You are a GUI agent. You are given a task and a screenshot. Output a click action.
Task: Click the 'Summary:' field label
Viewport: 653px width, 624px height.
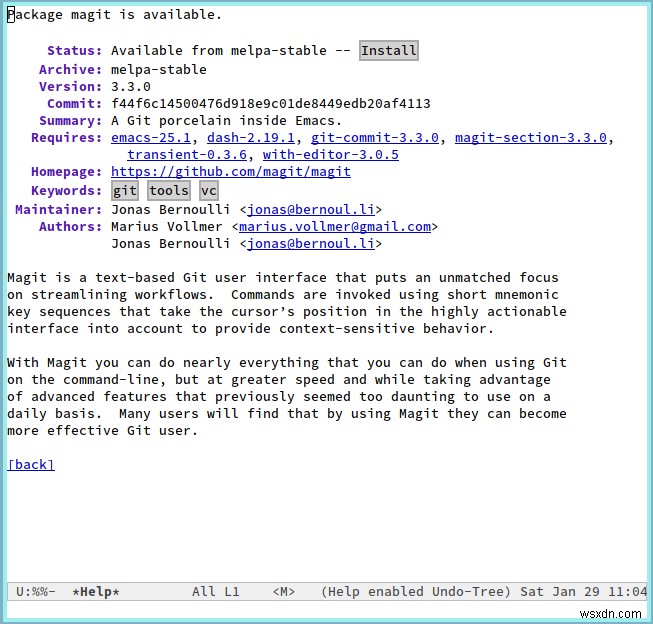[x=70, y=120]
